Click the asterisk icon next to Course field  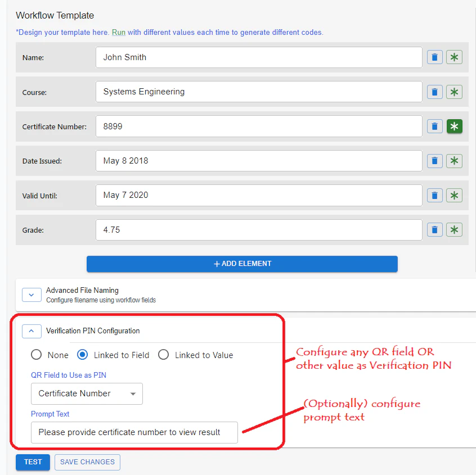(454, 92)
